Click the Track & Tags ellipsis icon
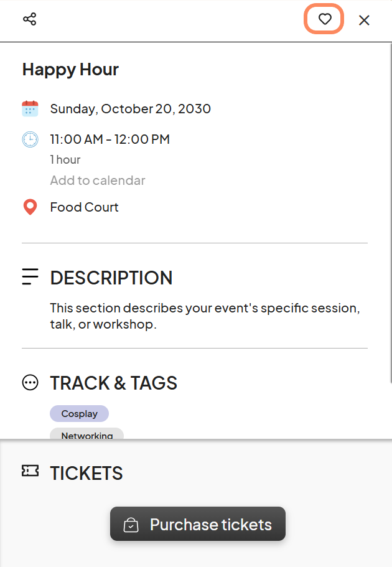The image size is (392, 567). click(x=30, y=383)
